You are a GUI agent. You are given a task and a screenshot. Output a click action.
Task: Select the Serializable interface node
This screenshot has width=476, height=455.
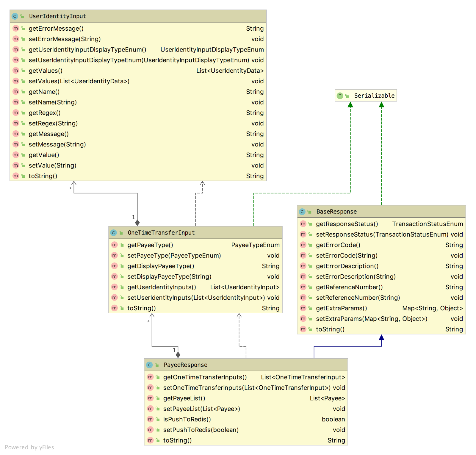coord(366,96)
